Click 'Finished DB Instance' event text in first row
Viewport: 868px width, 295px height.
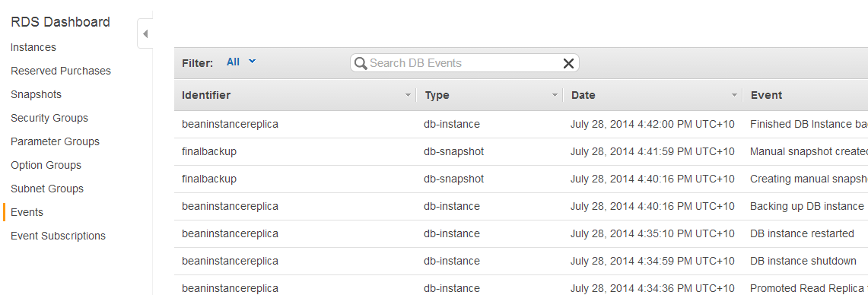pyautogui.click(x=809, y=125)
